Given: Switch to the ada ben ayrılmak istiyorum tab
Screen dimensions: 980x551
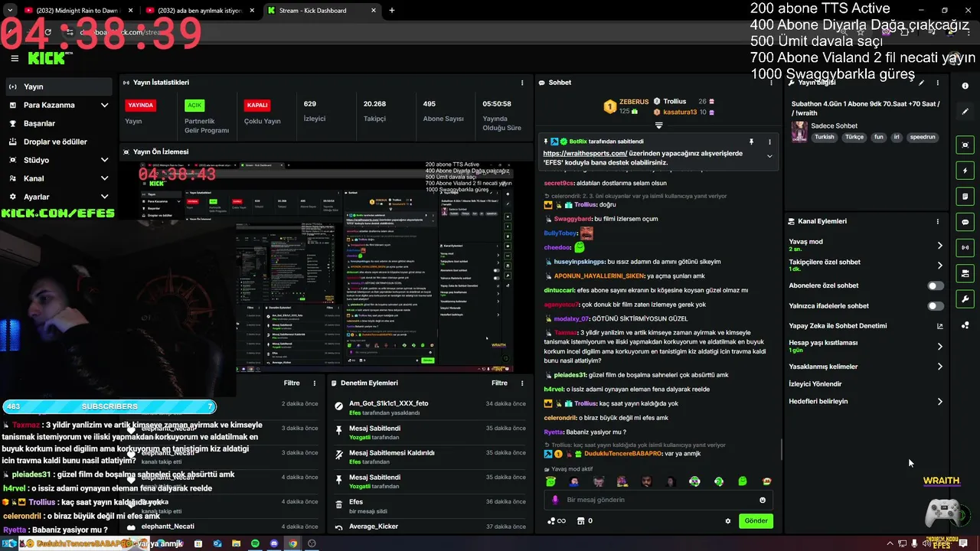Looking at the screenshot, I should pos(201,11).
